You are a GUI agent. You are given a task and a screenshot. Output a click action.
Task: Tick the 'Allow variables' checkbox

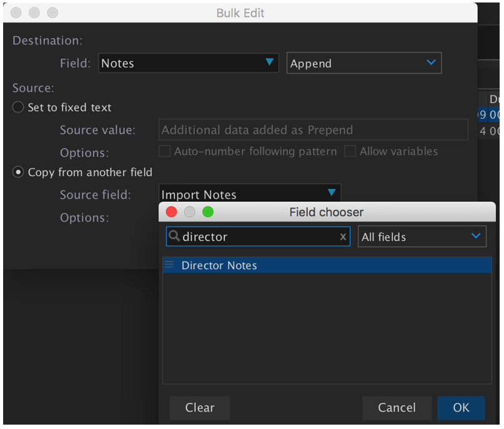(350, 151)
